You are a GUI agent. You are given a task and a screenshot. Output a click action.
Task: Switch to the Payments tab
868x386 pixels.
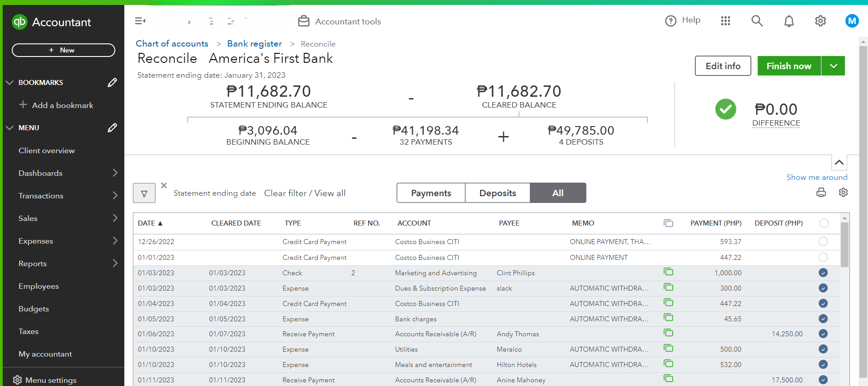(x=431, y=193)
